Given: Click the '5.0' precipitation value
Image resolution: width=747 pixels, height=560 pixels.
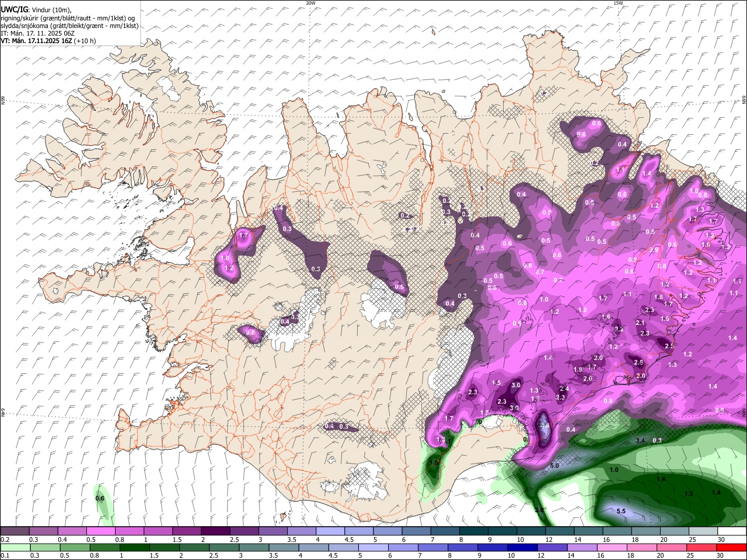Looking at the screenshot, I should pos(554,466).
